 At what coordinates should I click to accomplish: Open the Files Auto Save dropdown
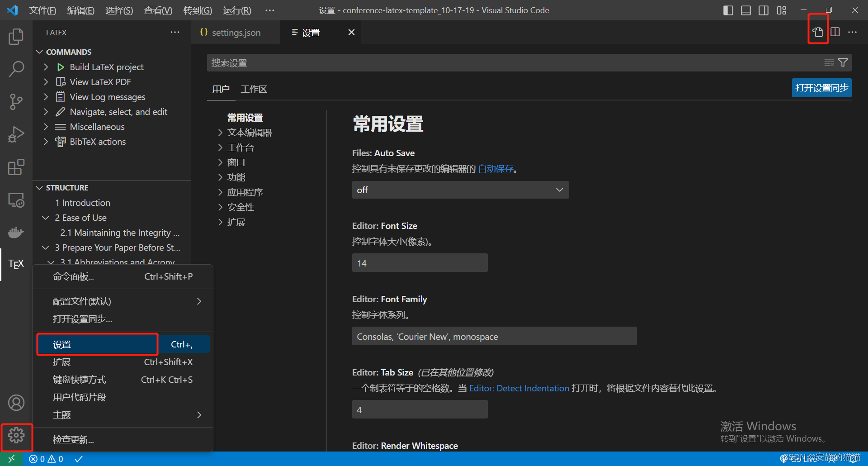(x=460, y=190)
